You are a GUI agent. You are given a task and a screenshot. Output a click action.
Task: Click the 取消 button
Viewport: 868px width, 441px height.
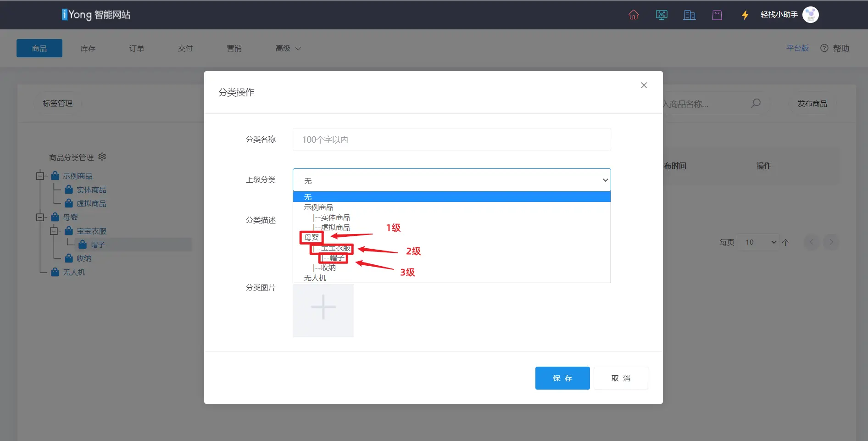tap(620, 378)
